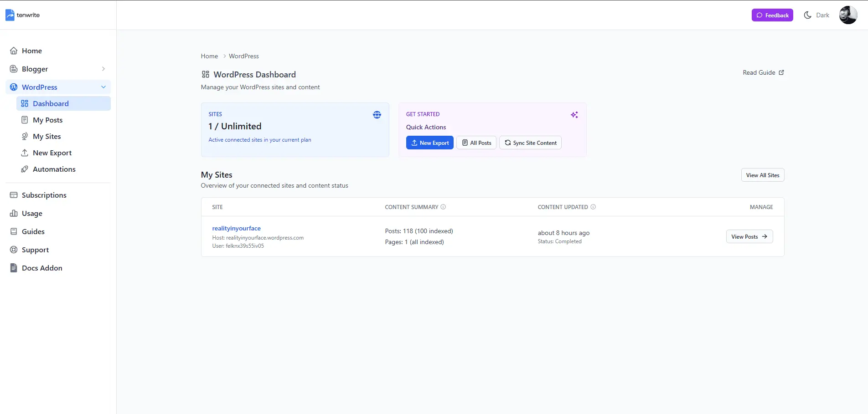Expand the Blogger section chevron

pos(103,69)
